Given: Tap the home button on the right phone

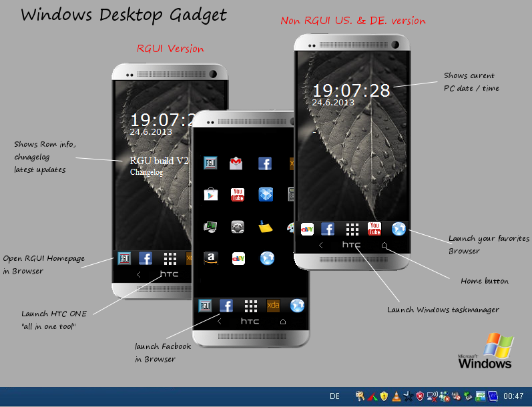Looking at the screenshot, I should pos(384,245).
